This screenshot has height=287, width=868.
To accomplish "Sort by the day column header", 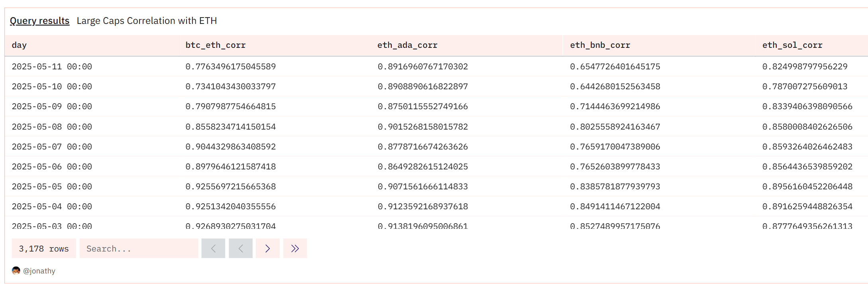I will (19, 45).
